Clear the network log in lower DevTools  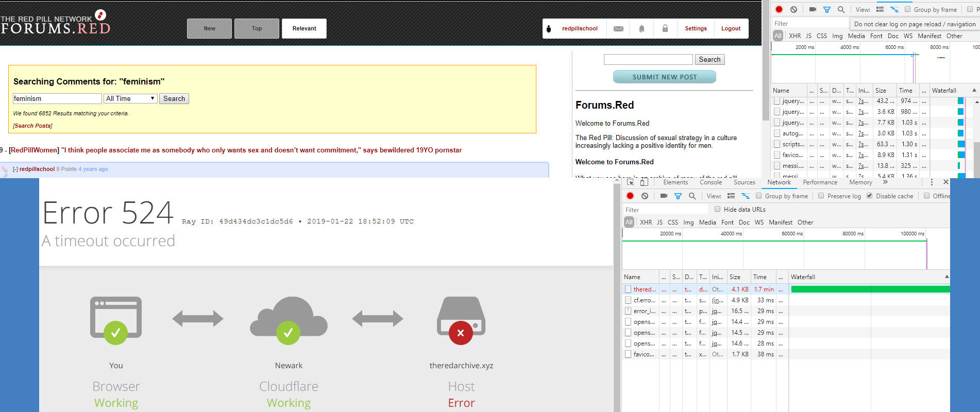(x=645, y=196)
